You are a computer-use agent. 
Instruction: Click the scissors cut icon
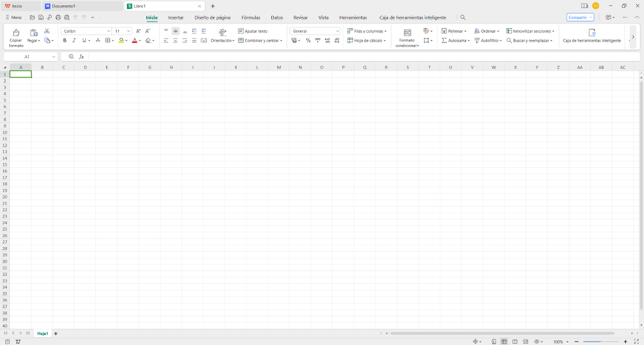(47, 31)
